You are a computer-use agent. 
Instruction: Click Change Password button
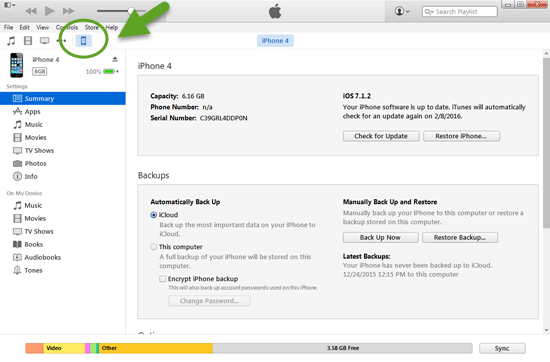pos(209,301)
